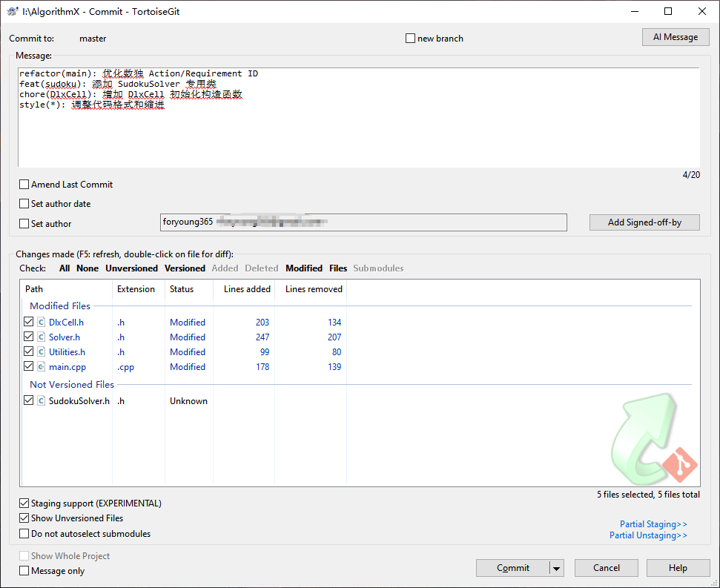Enable Set author date option
The width and height of the screenshot is (720, 588).
(x=24, y=204)
